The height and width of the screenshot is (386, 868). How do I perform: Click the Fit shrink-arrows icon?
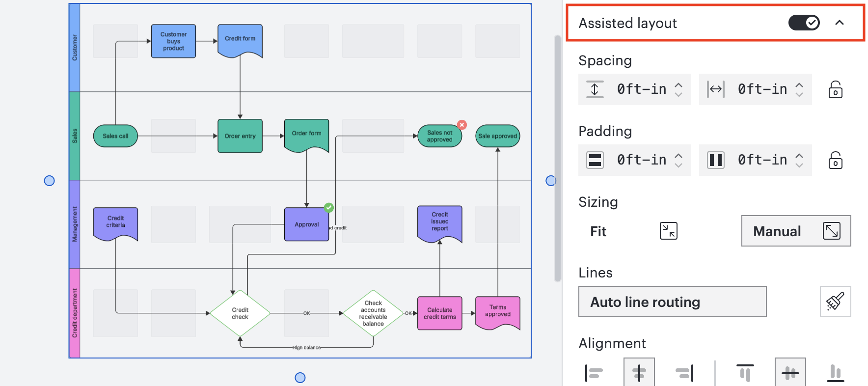669,231
